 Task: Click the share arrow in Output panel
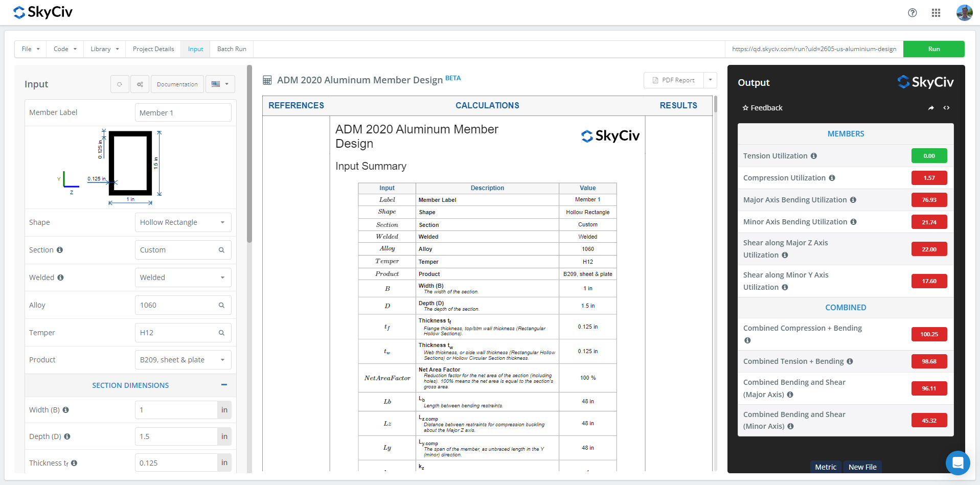click(x=931, y=108)
